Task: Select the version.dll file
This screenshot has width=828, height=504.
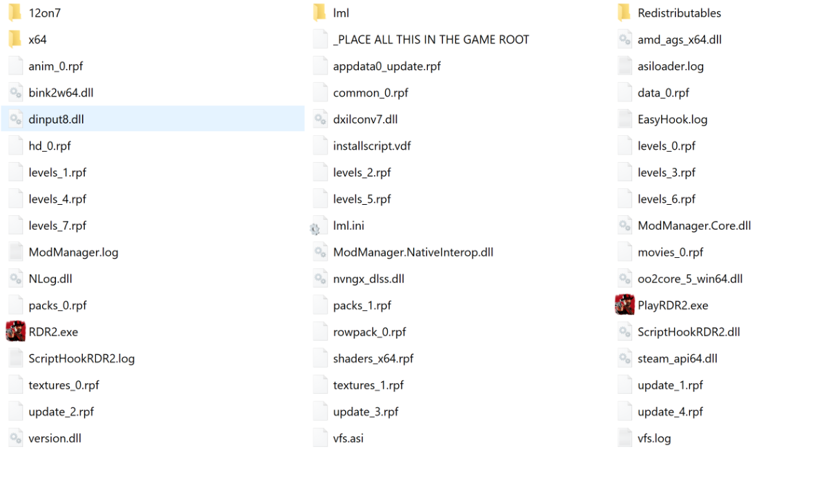Action: coord(55,439)
